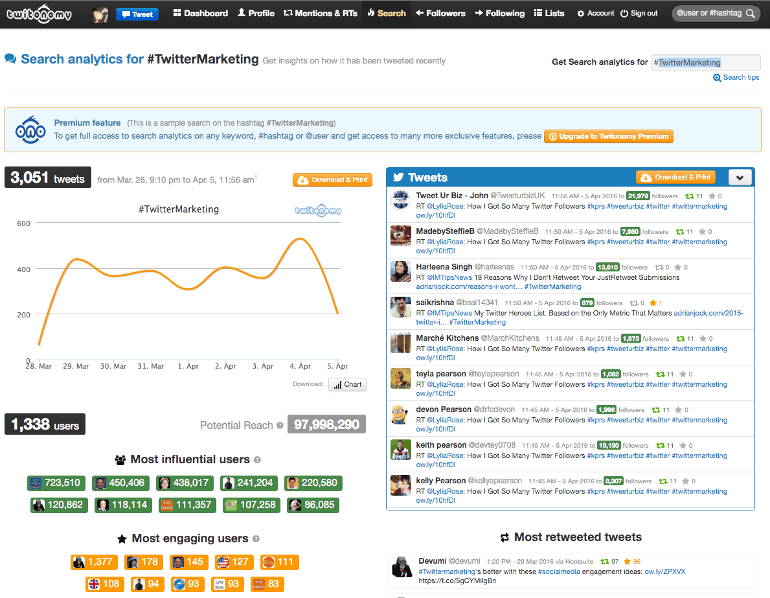
Task: Download & Print the Tweets panel
Action: [676, 177]
